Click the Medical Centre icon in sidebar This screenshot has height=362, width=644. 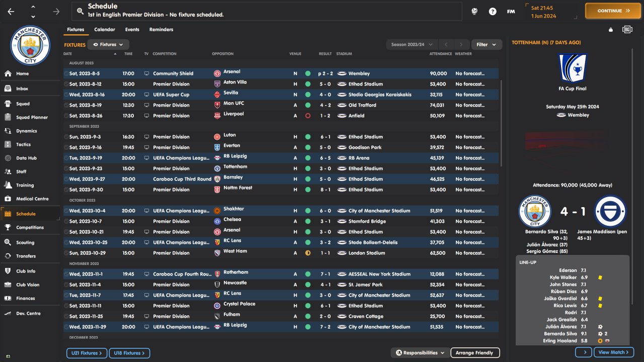[8, 199]
